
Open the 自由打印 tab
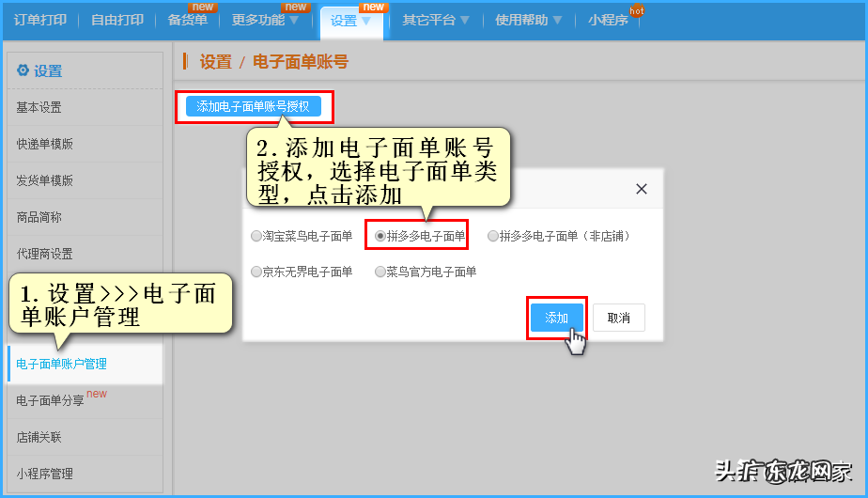(x=117, y=20)
